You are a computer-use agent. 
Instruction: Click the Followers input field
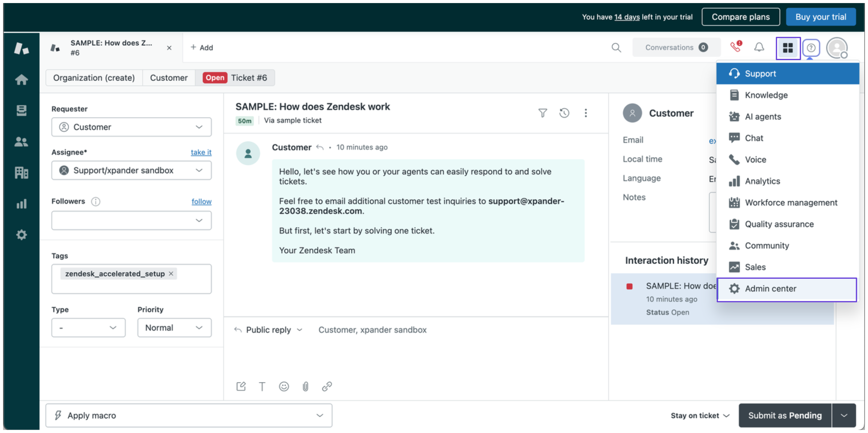[x=131, y=220]
